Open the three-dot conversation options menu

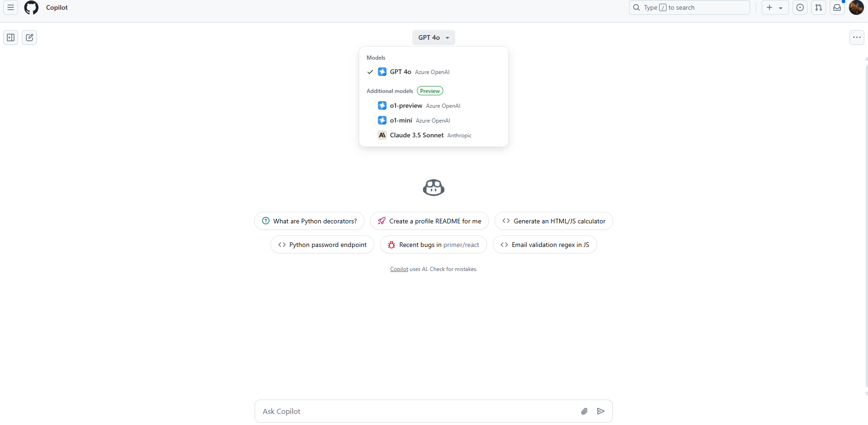[x=857, y=37]
